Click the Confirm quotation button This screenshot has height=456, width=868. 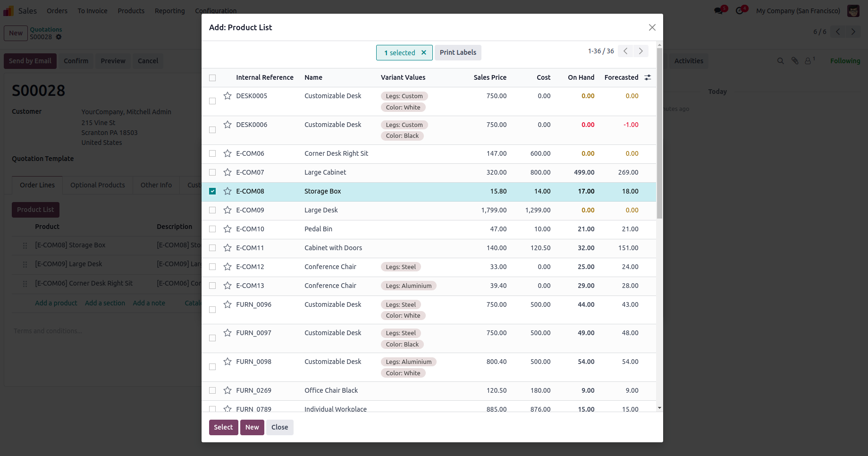(76, 61)
